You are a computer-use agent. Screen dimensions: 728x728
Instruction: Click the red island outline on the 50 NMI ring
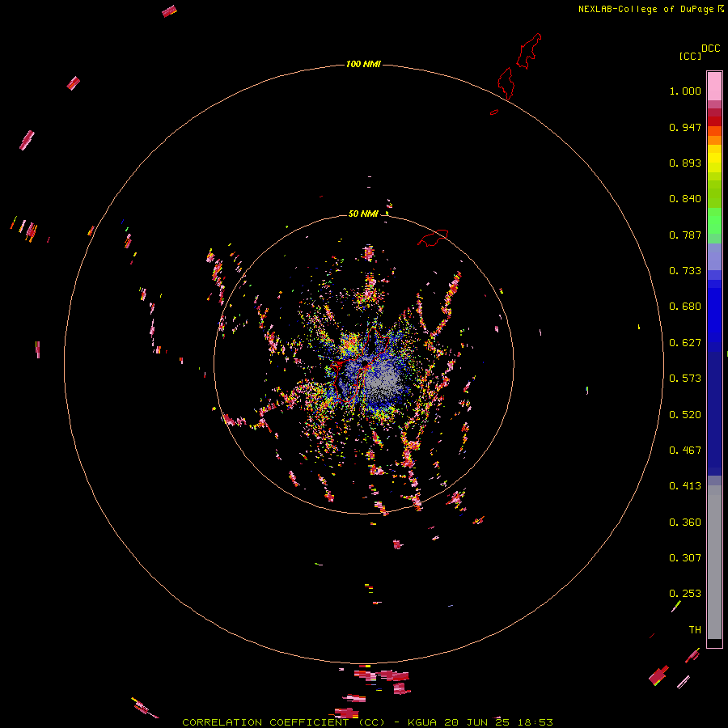[x=434, y=237]
